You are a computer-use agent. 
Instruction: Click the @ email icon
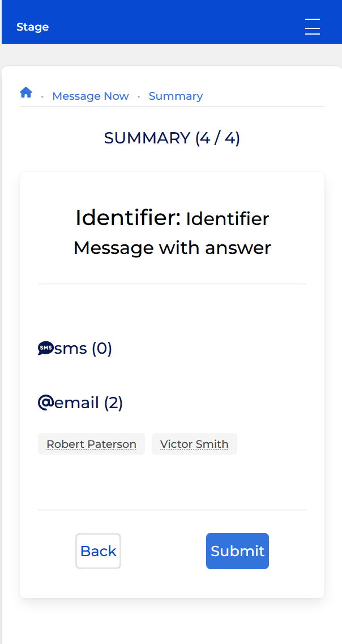[45, 402]
